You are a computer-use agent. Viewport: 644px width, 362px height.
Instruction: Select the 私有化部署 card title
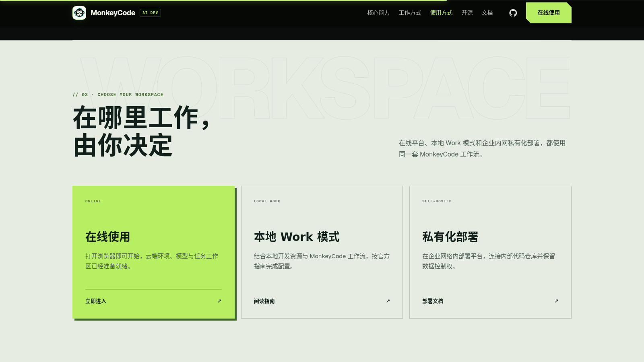[x=450, y=237]
